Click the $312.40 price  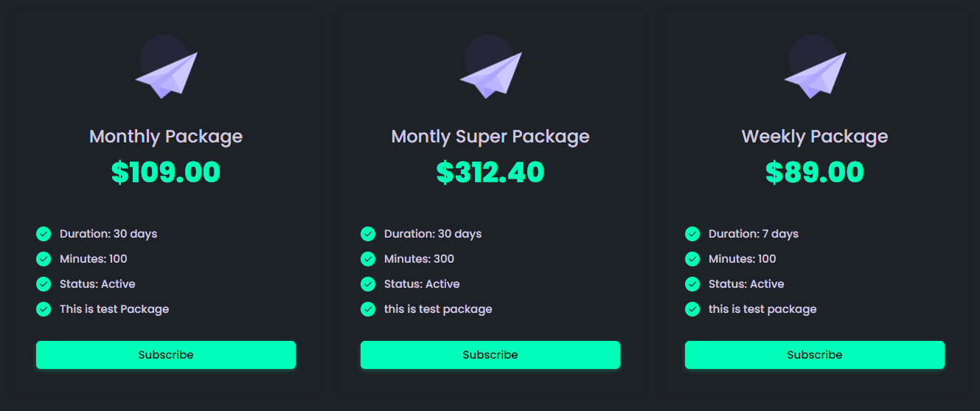[x=490, y=172]
